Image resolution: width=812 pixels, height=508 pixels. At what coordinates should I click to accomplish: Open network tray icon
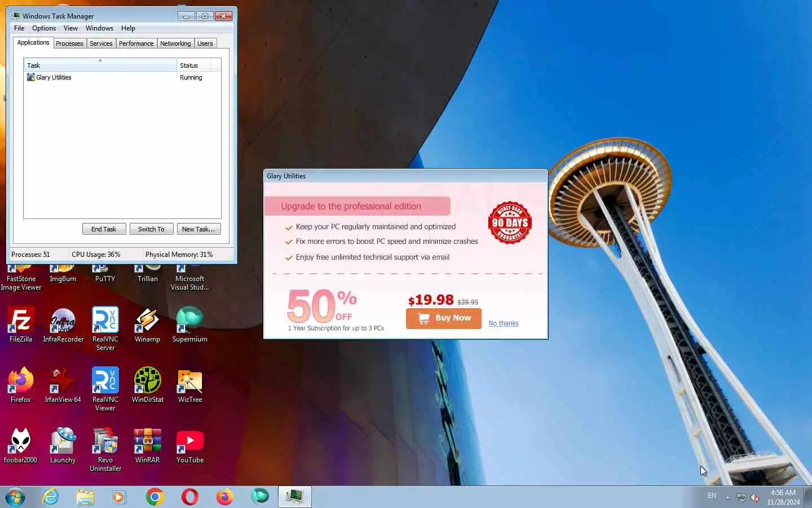coord(742,497)
